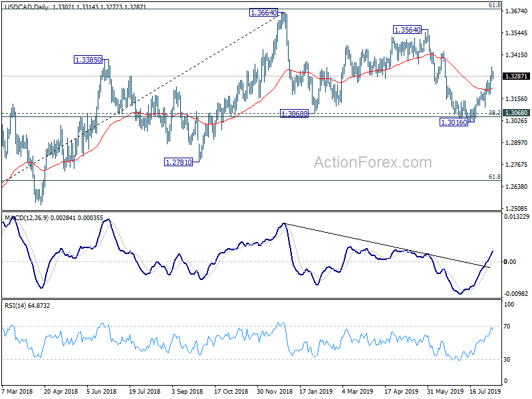Click the 17 Jan 2019 date label

[x=316, y=391]
